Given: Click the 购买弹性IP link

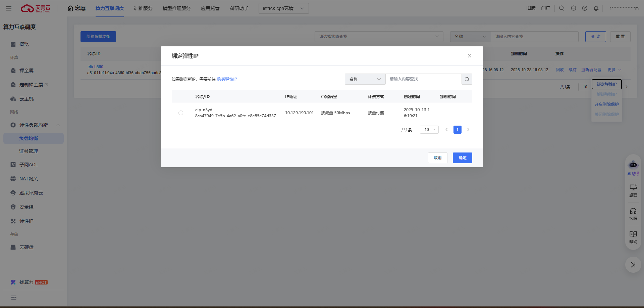Looking at the screenshot, I should tap(227, 79).
